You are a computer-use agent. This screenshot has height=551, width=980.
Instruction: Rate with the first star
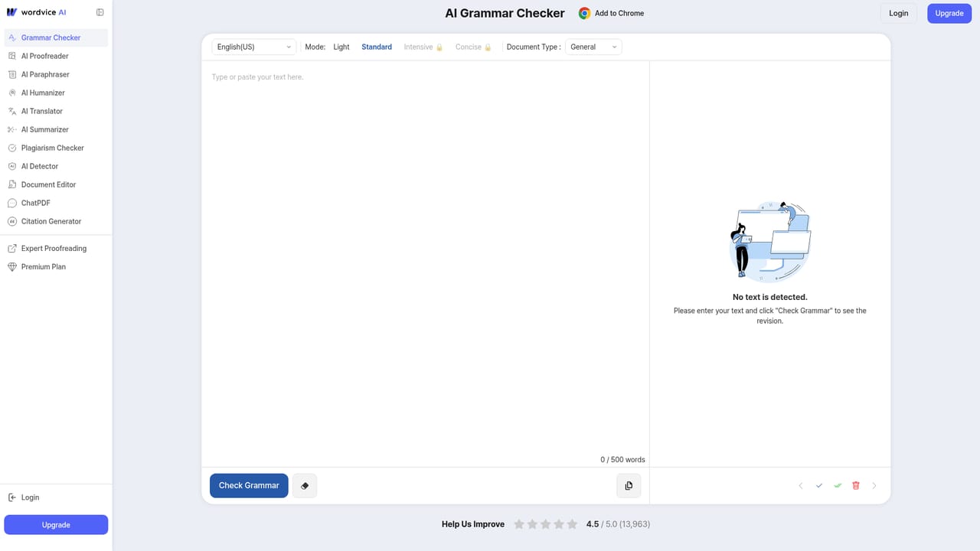(x=519, y=524)
